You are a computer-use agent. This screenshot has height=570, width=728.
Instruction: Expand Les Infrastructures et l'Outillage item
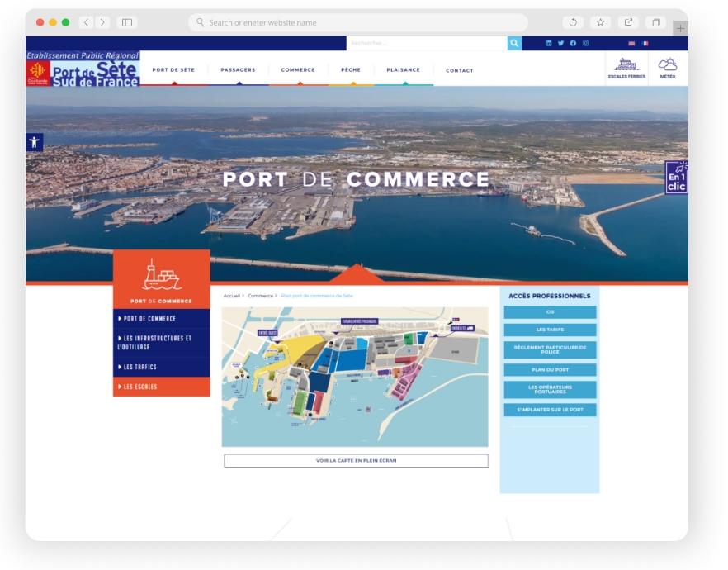(x=162, y=342)
